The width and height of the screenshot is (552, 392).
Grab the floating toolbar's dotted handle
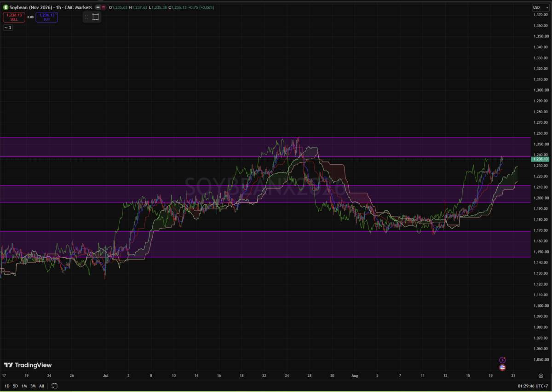[86, 17]
